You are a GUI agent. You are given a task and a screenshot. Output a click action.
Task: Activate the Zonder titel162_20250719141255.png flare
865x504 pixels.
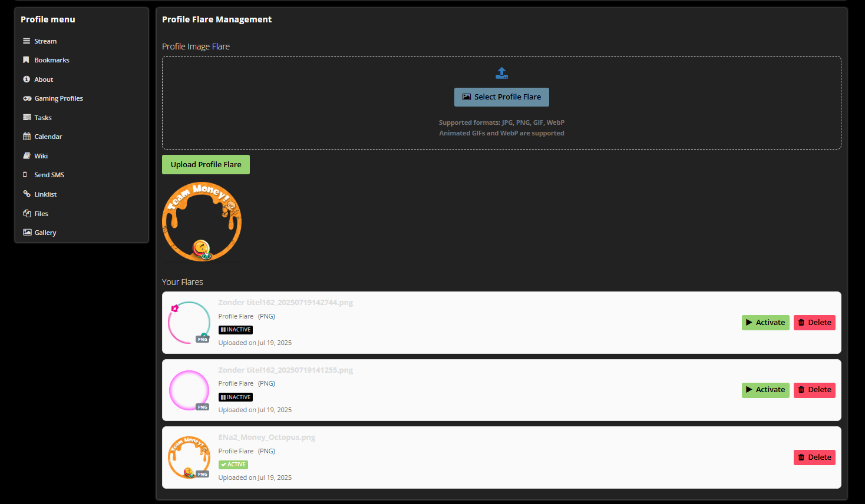[x=765, y=390]
